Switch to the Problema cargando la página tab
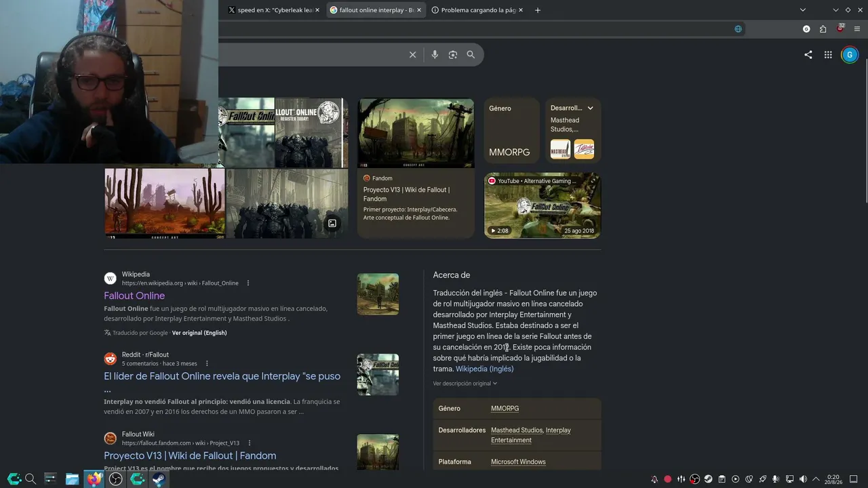Viewport: 868px width, 488px height. (x=477, y=10)
